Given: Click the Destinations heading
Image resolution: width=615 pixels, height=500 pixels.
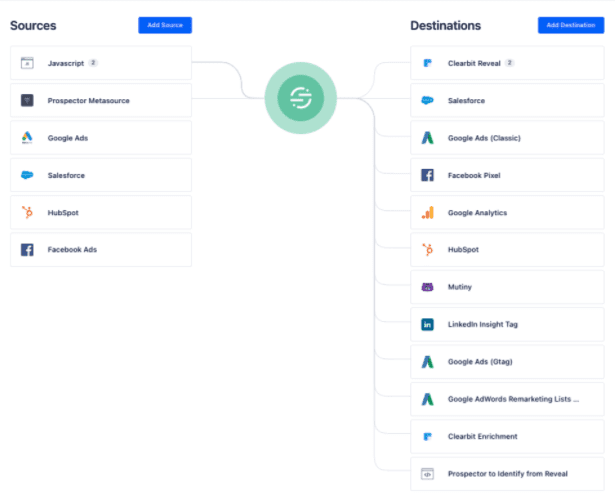Looking at the screenshot, I should 446,25.
